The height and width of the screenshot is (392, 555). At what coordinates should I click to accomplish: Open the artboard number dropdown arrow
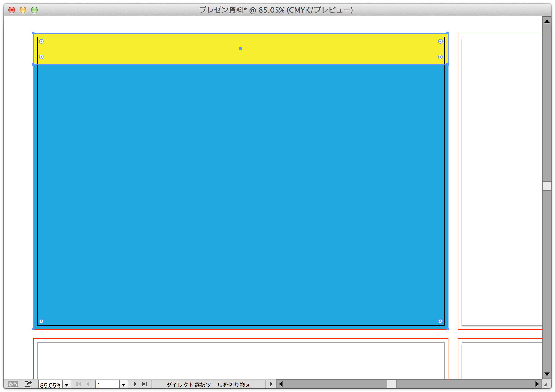(x=123, y=385)
